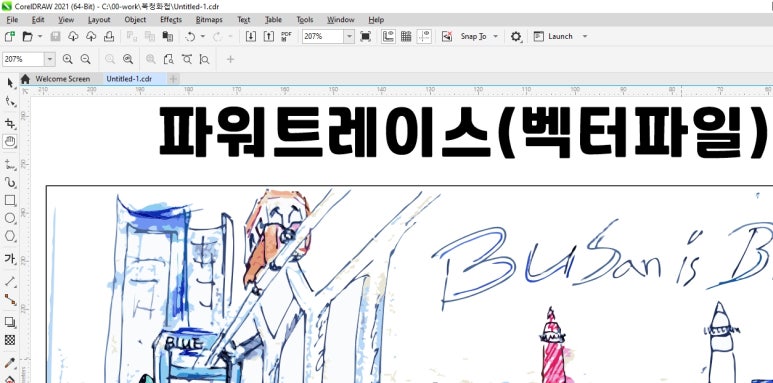Select the Shape tool in the toolbox
The height and width of the screenshot is (383, 773).
(10, 101)
